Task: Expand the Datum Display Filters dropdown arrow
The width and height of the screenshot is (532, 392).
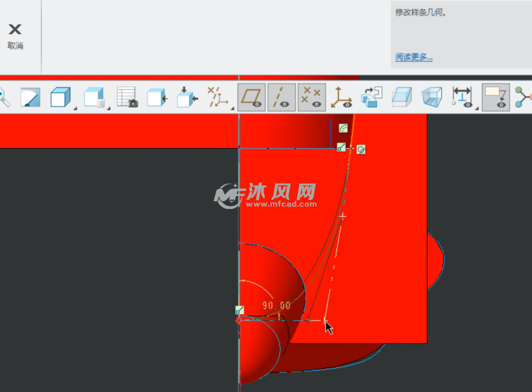Action: click(x=232, y=108)
